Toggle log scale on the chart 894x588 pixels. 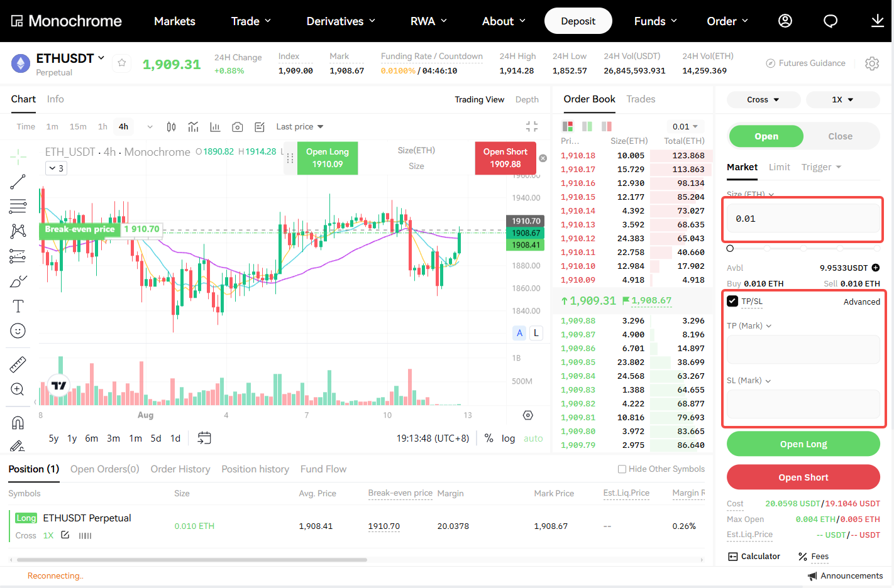508,438
